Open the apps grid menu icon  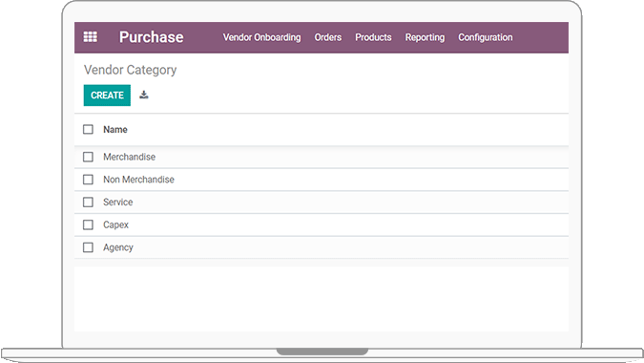pos(91,37)
